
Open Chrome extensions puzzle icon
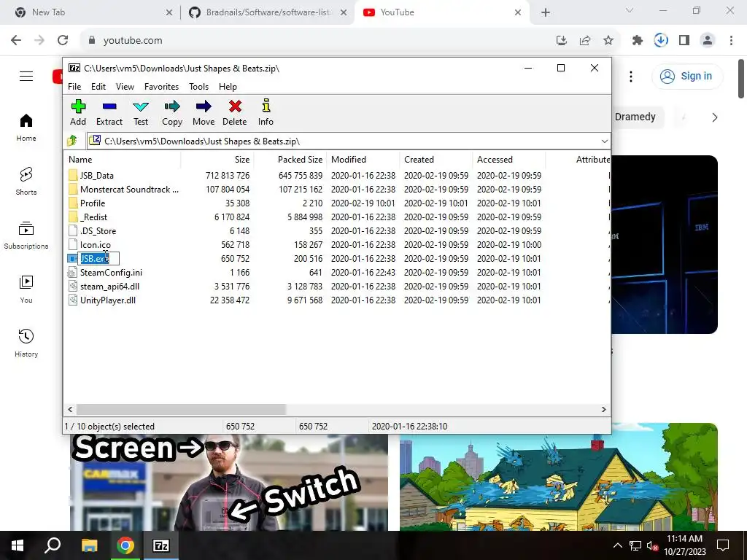click(638, 41)
